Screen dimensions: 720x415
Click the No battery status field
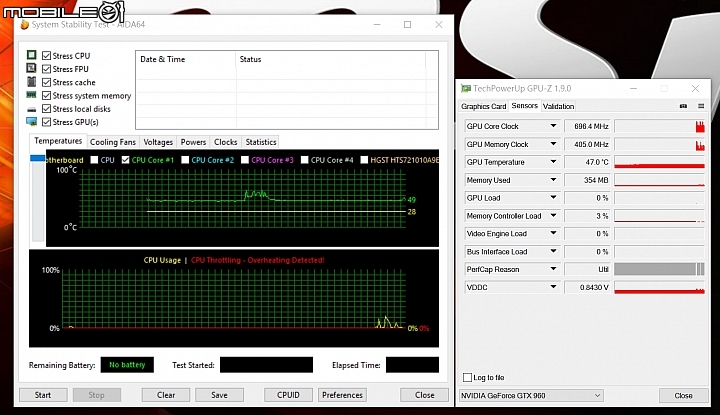point(127,365)
